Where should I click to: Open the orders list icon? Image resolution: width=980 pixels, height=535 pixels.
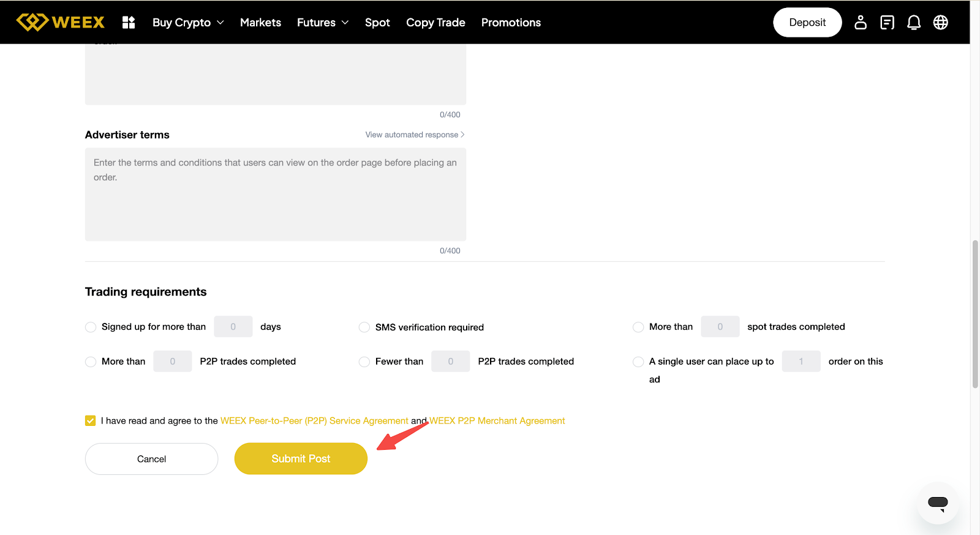click(x=887, y=23)
